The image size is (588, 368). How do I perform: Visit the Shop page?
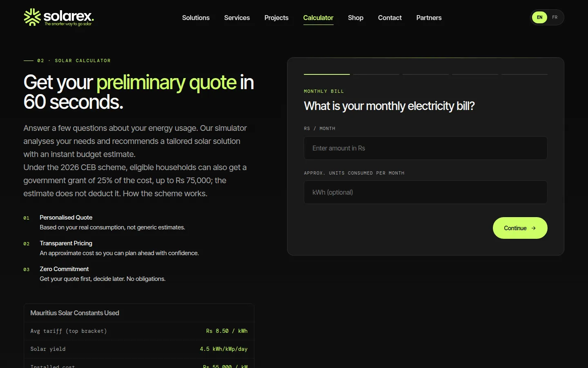356,18
